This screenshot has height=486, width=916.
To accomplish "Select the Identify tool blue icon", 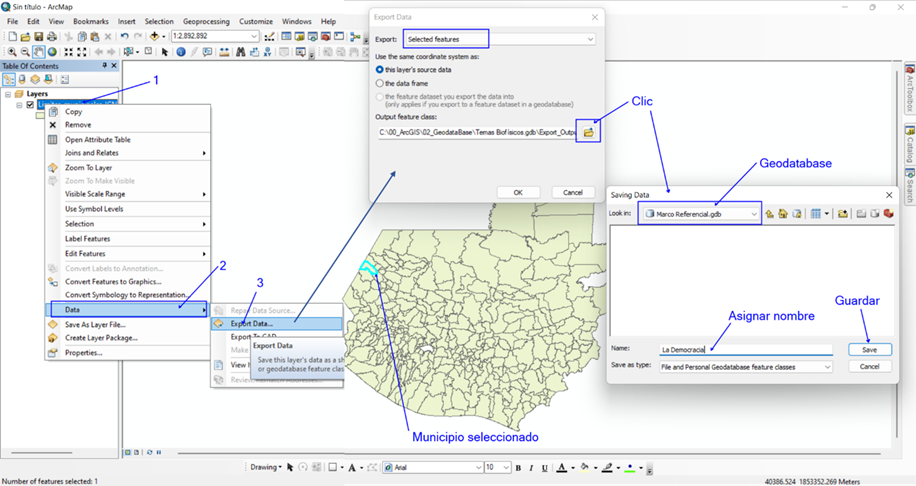I will coord(181,52).
